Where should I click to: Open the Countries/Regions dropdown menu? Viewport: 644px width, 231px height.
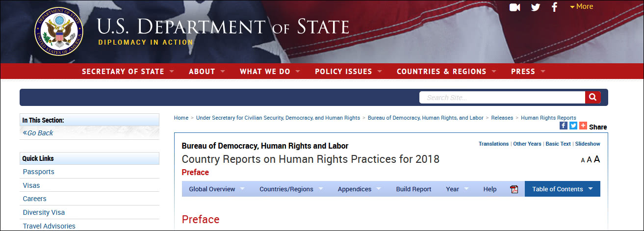291,189
